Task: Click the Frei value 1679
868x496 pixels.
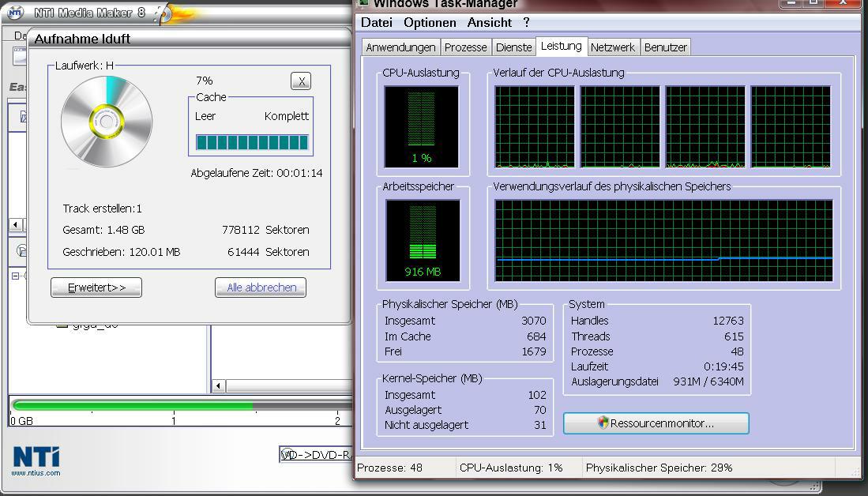Action: click(534, 351)
